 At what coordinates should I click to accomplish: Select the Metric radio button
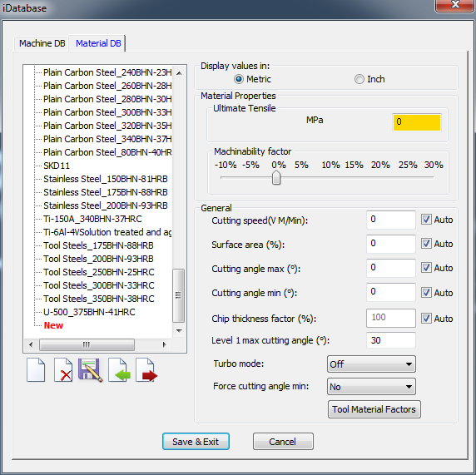pos(239,79)
